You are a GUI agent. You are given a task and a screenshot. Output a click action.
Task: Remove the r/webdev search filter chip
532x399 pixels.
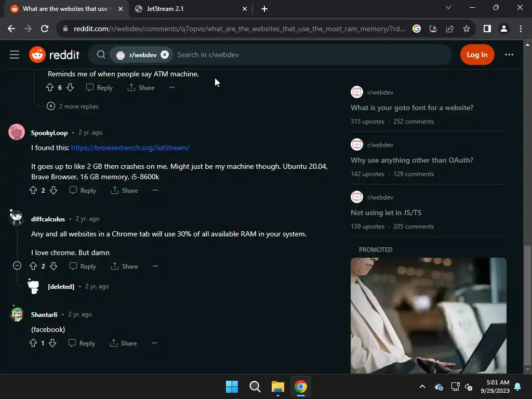tap(165, 55)
